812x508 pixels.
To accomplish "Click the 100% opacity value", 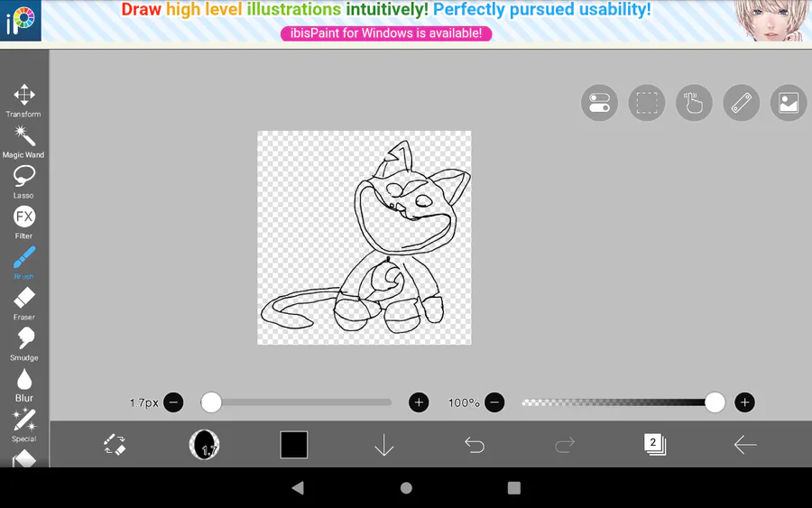I will coord(464,402).
